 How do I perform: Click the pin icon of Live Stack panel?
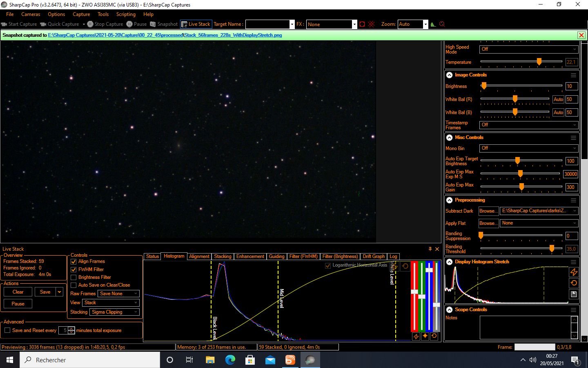430,249
